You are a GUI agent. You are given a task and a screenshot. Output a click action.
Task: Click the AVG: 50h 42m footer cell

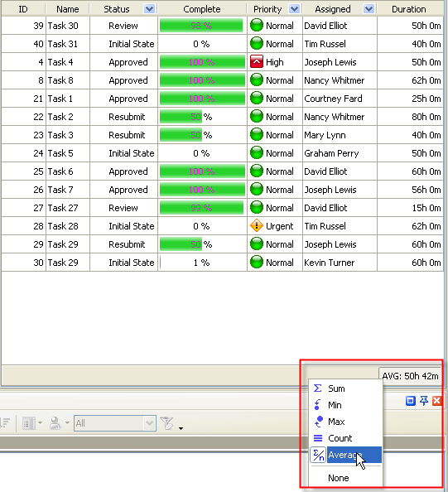coord(410,375)
